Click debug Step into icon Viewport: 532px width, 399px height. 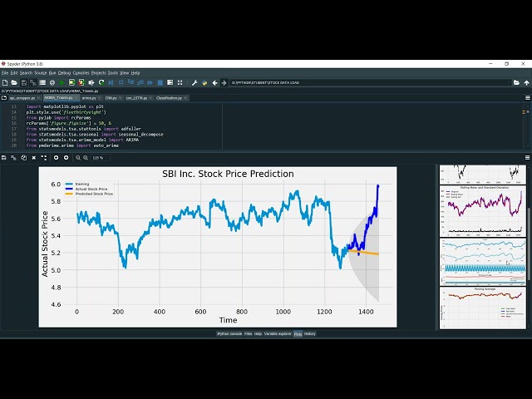point(131,82)
